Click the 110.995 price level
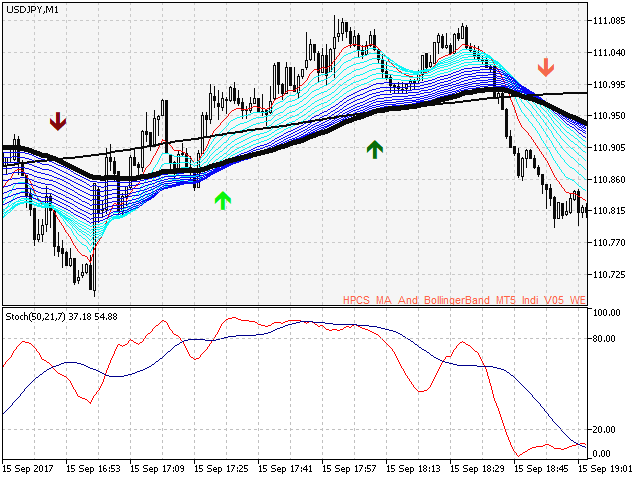Viewport: 640px width, 480px height. tap(609, 84)
